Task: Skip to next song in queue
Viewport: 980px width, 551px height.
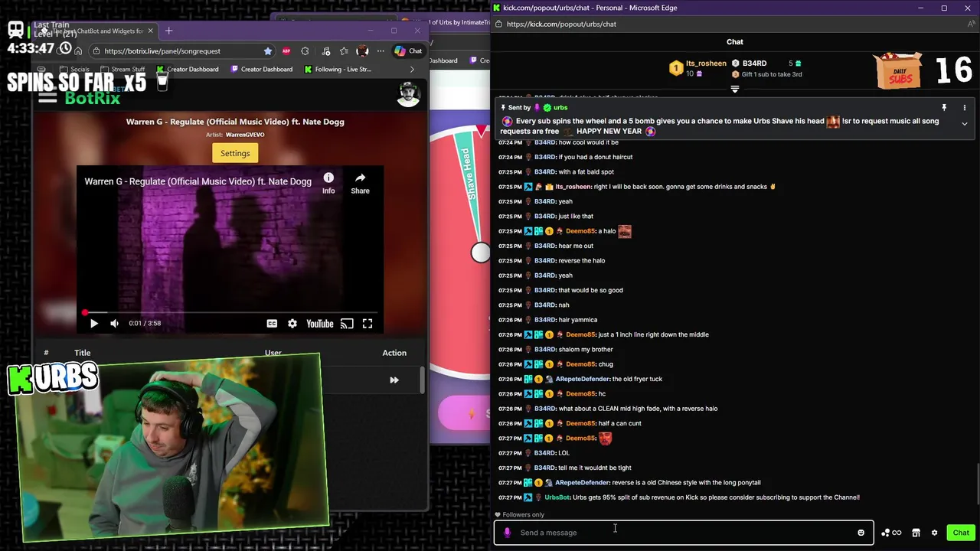Action: (x=394, y=380)
